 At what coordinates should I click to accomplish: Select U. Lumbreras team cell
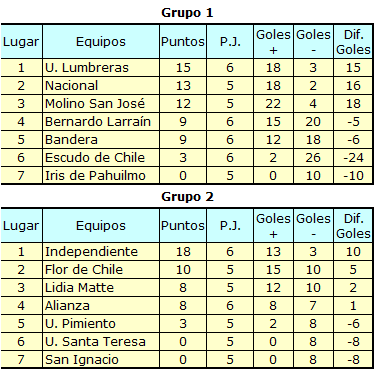[x=101, y=68]
